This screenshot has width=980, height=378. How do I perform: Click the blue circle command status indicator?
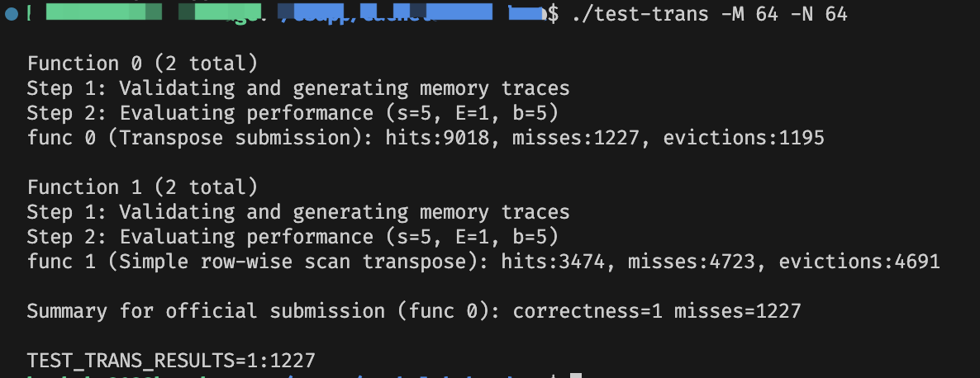tap(10, 14)
